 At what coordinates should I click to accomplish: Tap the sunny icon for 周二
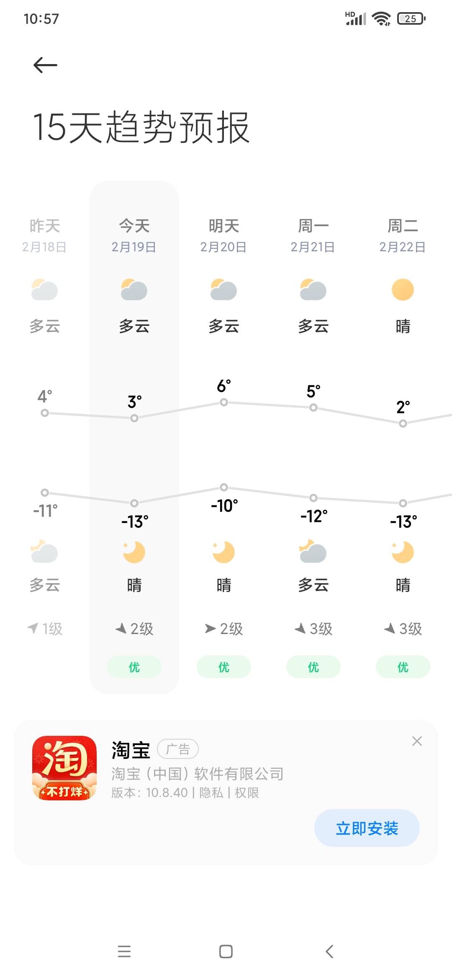click(x=403, y=290)
